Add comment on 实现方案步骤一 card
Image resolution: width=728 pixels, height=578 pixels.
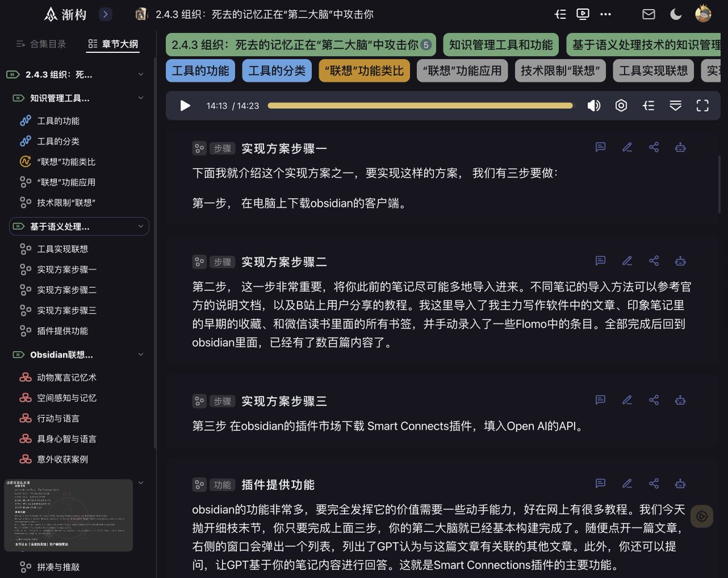coord(601,147)
